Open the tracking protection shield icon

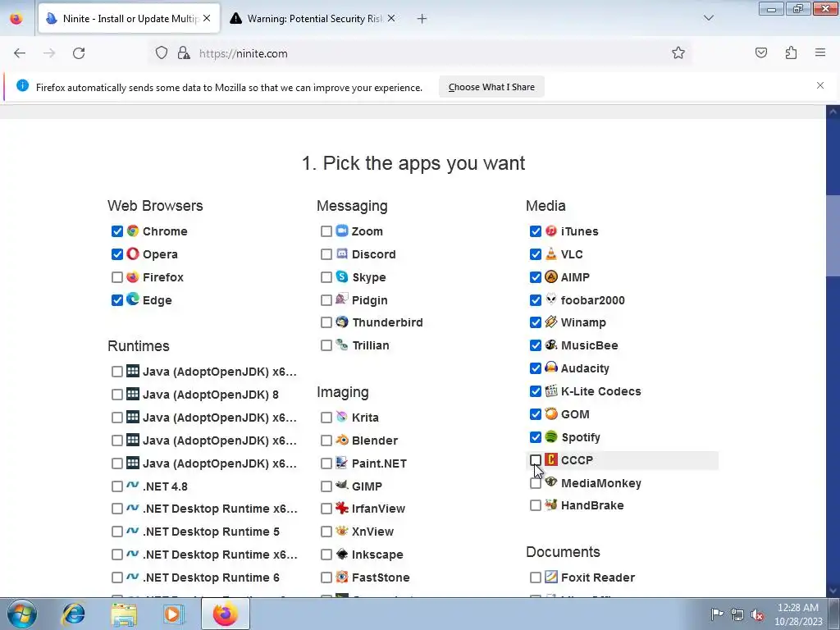162,52
